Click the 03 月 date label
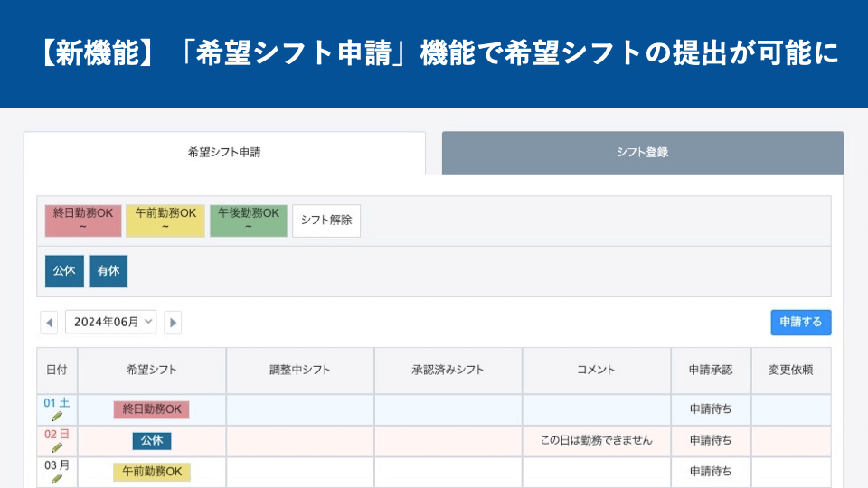Viewport: 868px width, 488px height. 56,465
